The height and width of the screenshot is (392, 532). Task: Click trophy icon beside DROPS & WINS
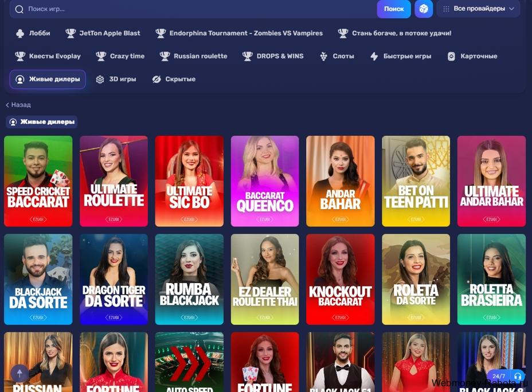point(248,56)
